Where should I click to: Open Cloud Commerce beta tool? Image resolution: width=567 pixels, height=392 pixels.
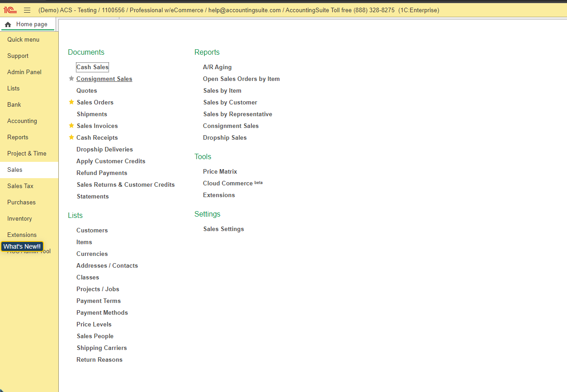(x=233, y=183)
